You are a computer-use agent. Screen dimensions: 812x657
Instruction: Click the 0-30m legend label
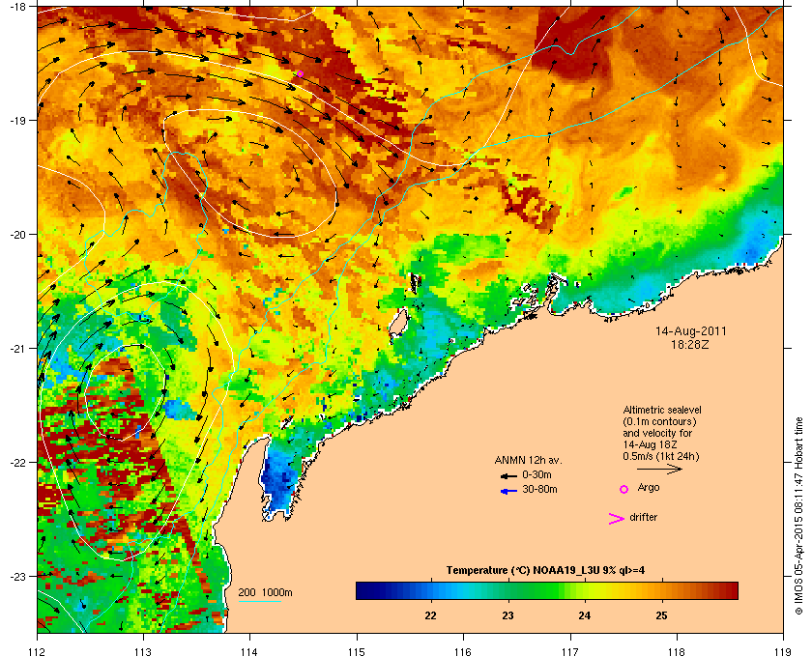pyautogui.click(x=536, y=474)
